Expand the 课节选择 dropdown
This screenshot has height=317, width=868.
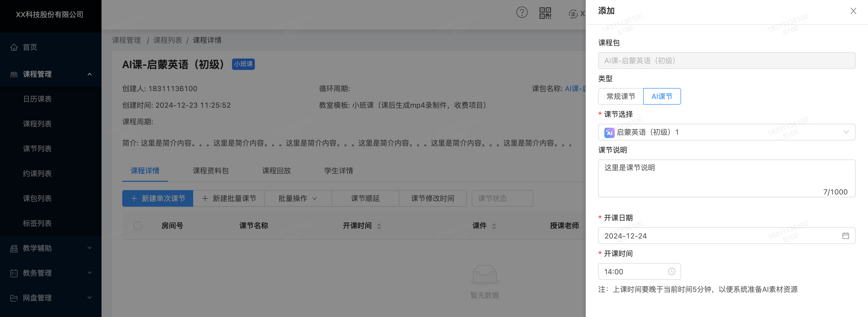click(846, 132)
